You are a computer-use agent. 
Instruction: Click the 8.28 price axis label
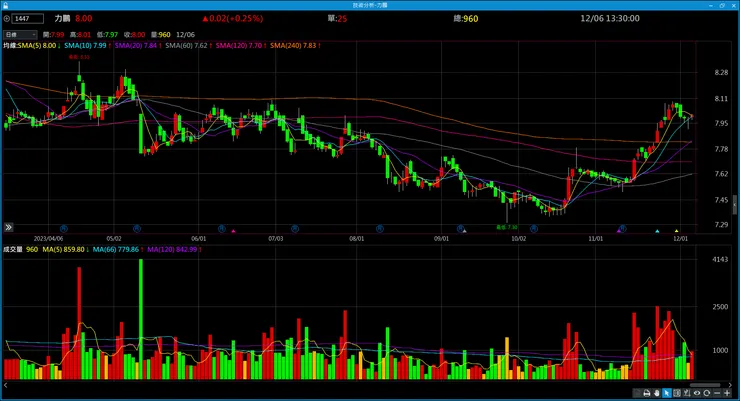click(721, 73)
